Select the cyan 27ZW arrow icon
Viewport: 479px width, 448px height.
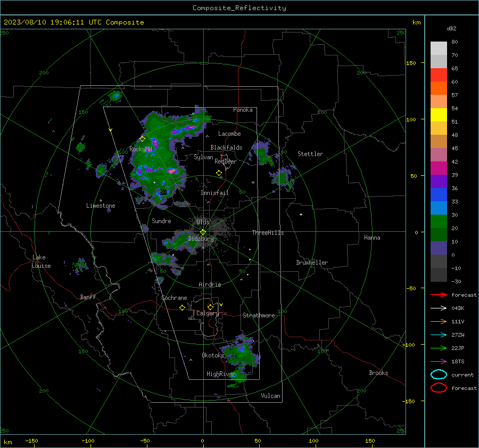point(439,335)
